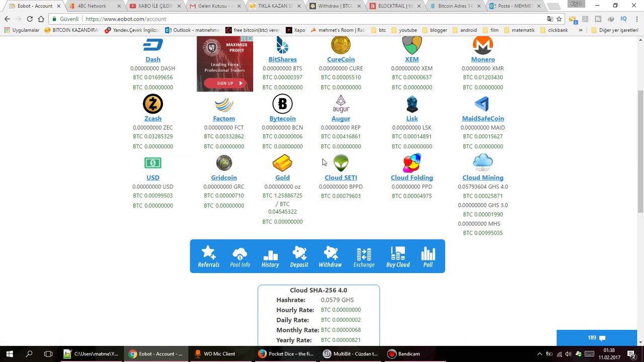
Task: Follow the MaidSafeCoin text link
Action: tap(482, 119)
